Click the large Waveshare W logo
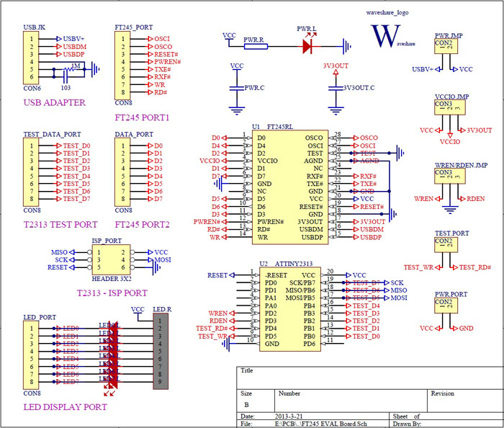 [x=386, y=36]
